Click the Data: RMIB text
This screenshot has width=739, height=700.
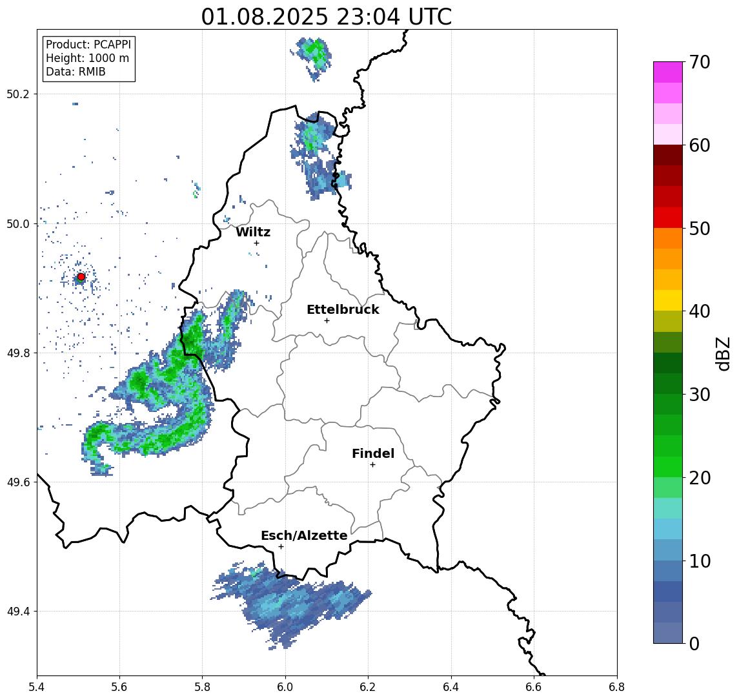[76, 72]
